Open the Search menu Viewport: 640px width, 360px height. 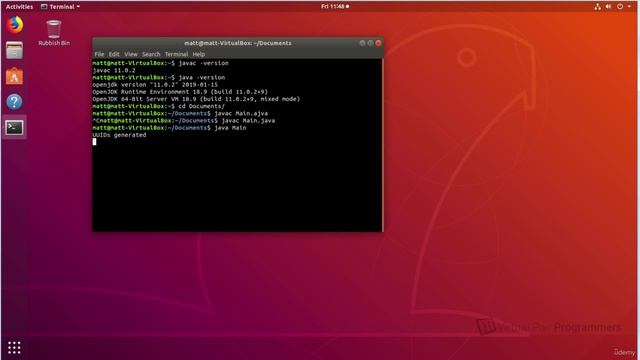[151, 54]
